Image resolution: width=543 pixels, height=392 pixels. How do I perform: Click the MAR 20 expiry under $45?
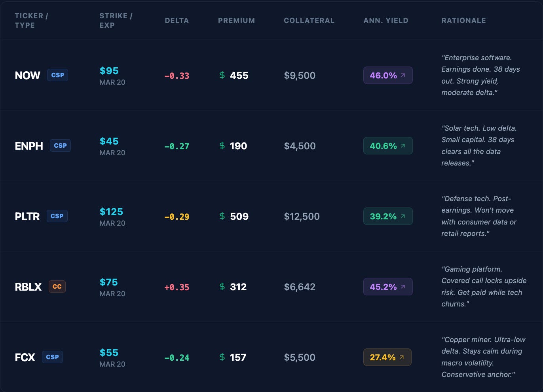pyautogui.click(x=112, y=152)
